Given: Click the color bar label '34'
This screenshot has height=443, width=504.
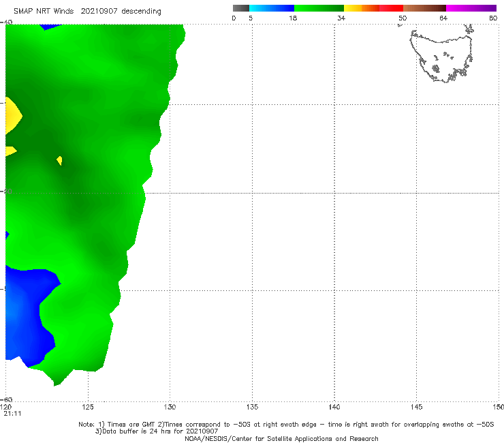Looking at the screenshot, I should [341, 18].
